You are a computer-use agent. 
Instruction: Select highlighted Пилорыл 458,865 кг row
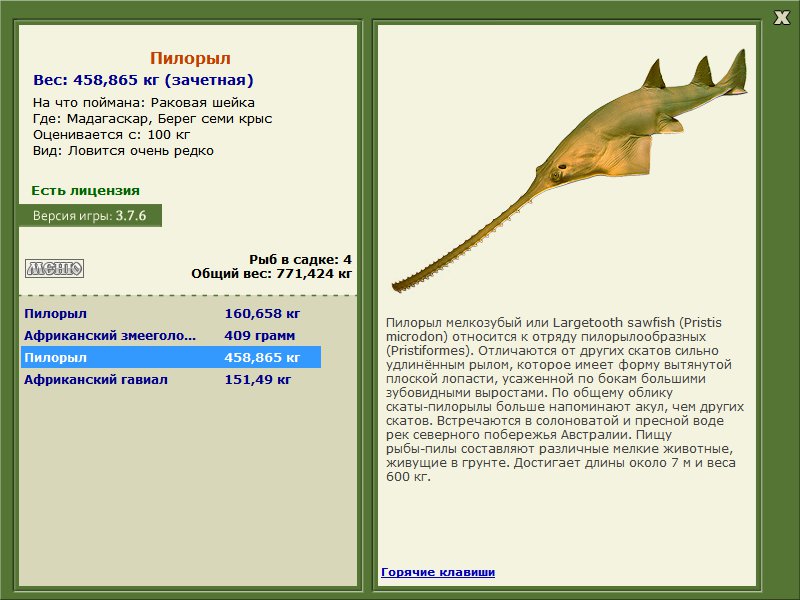pyautogui.click(x=171, y=357)
